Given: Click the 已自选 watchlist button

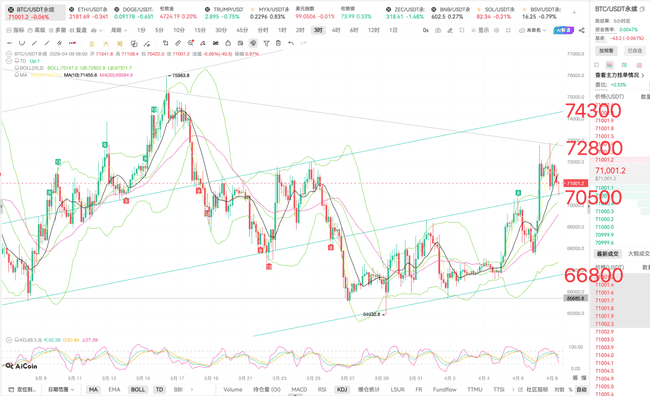Looking at the screenshot, I should coord(635,51).
